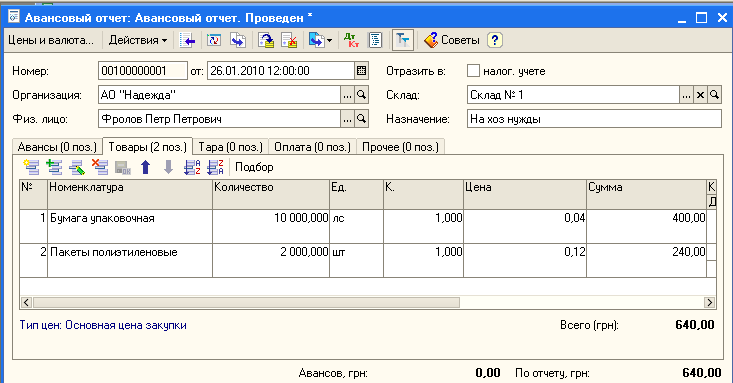Toggle the structure icon beside Советы
The height and width of the screenshot is (383, 733).
[402, 40]
